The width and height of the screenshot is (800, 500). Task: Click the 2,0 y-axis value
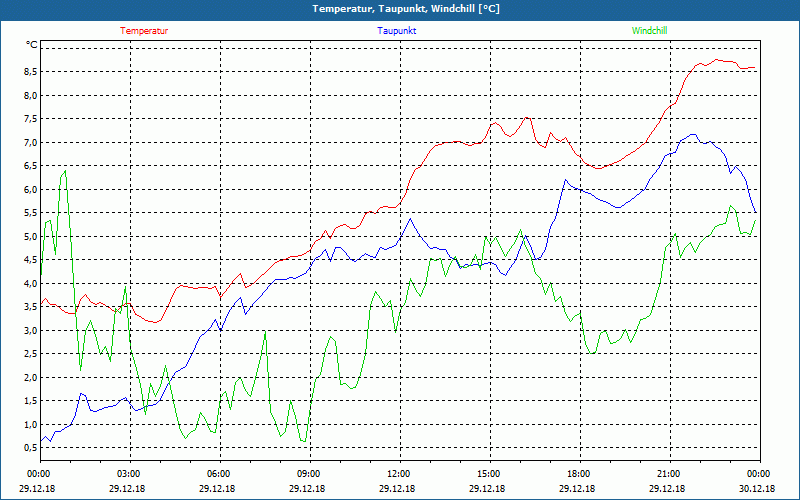[32, 377]
